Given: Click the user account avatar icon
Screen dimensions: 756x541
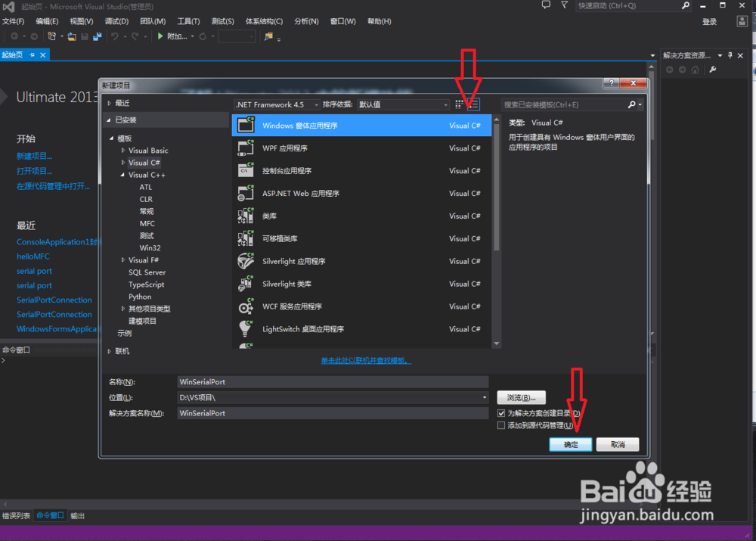Looking at the screenshot, I should (x=742, y=21).
